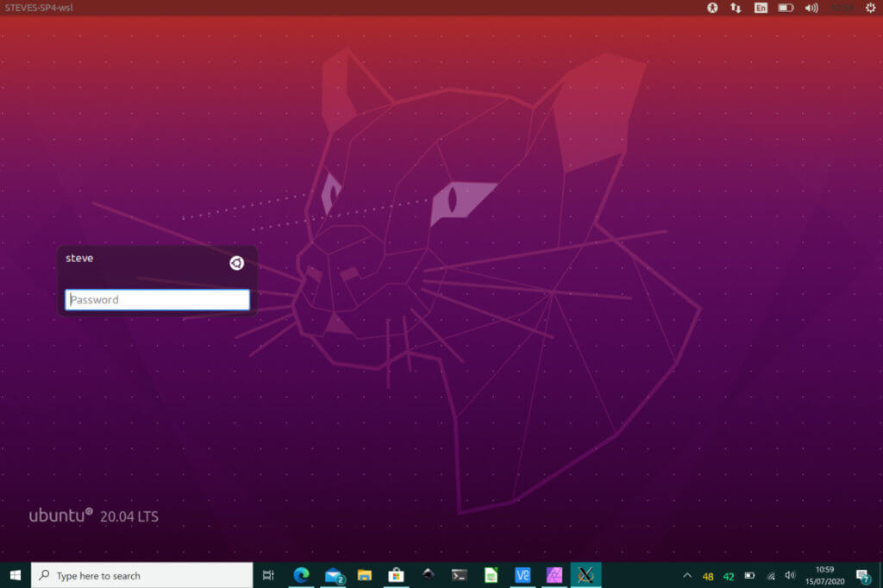Open the calendar from the taskbar clock
Screen dimensions: 883x588
[825, 575]
